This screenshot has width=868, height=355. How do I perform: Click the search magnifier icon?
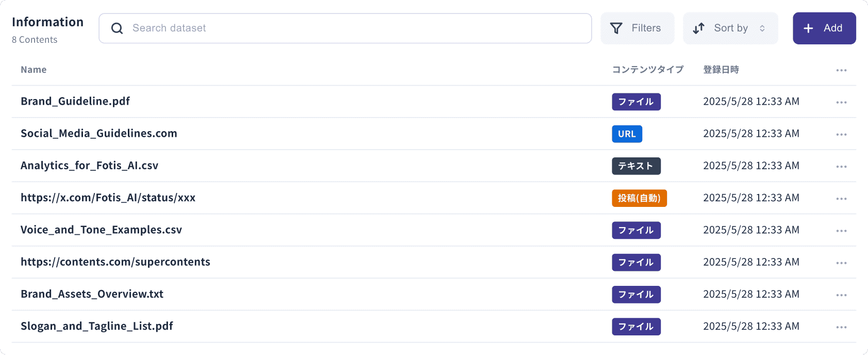(x=117, y=28)
